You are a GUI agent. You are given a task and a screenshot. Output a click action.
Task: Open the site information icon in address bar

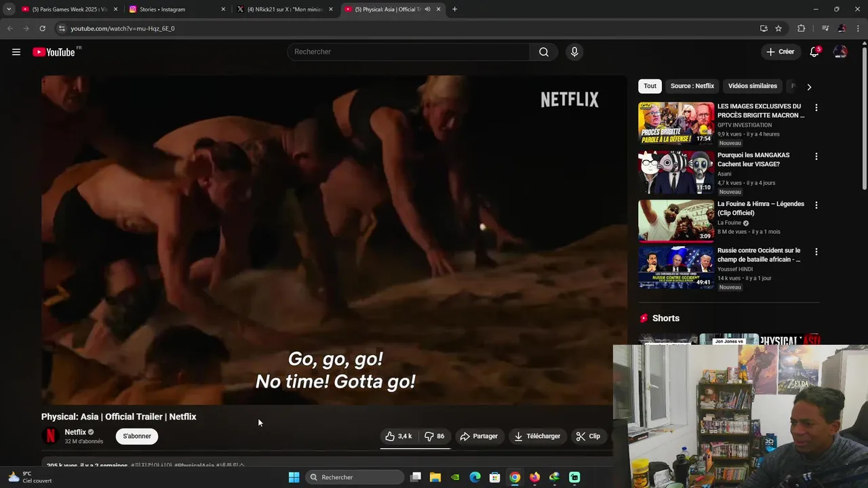[x=62, y=28]
